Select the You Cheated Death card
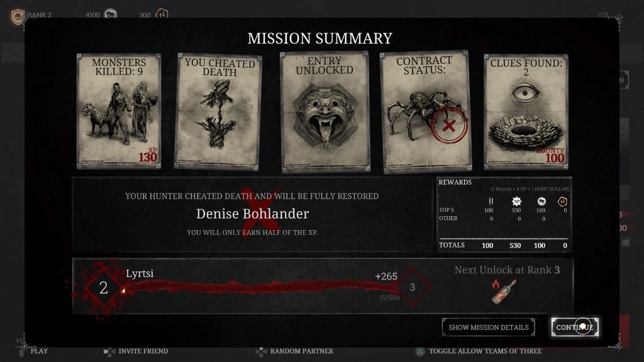This screenshot has height=362, width=644. (218, 111)
